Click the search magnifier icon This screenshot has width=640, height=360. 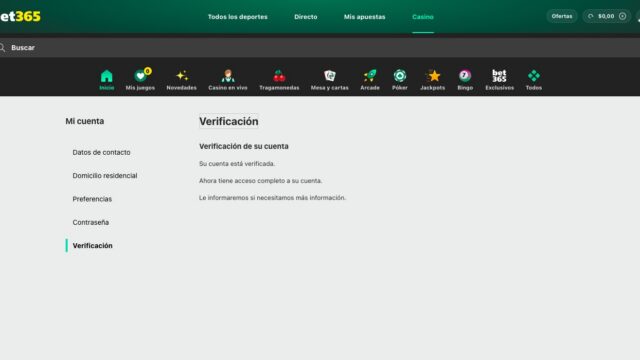[x=2, y=48]
